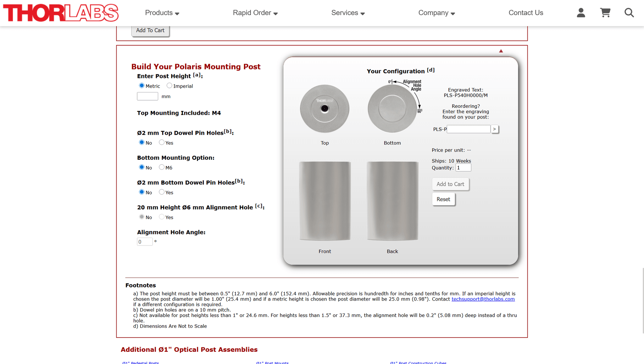Click the Thorlabs logo
This screenshot has width=644, height=364.
click(x=61, y=13)
